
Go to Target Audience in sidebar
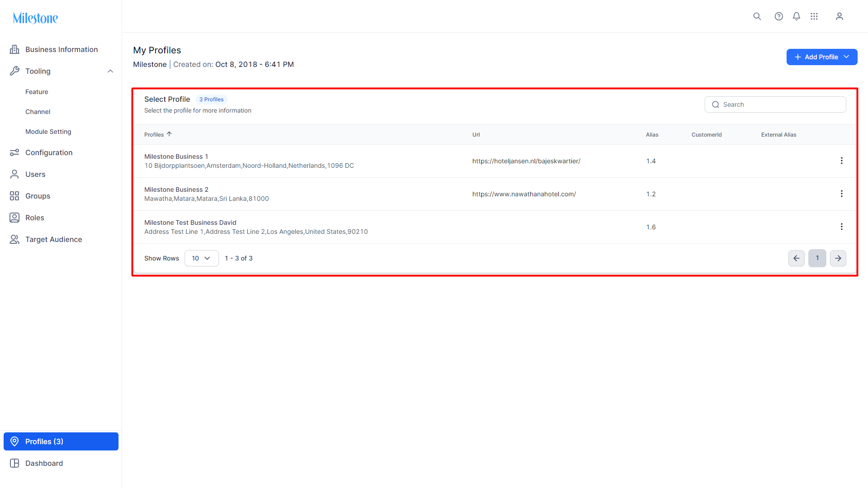(x=61, y=239)
